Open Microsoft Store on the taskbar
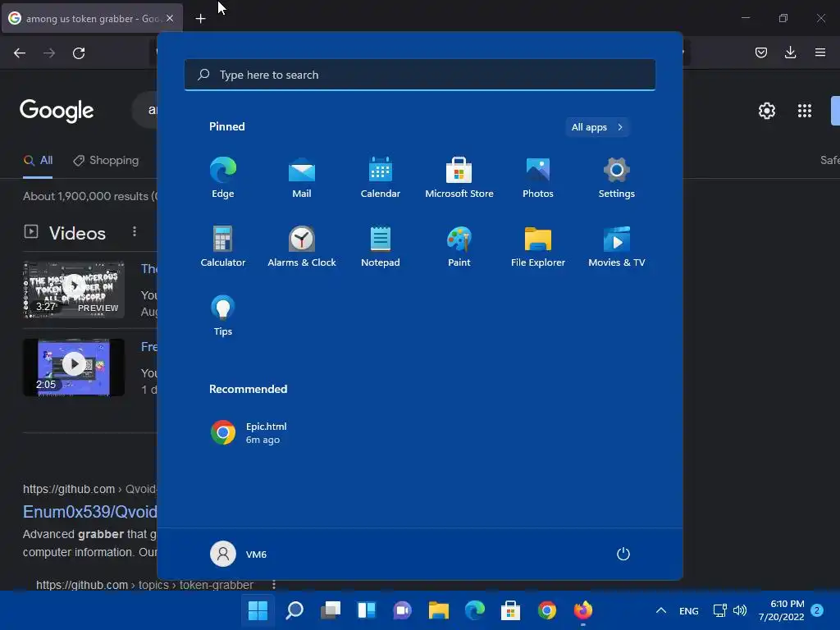Viewport: 840px width, 630px height. click(510, 610)
